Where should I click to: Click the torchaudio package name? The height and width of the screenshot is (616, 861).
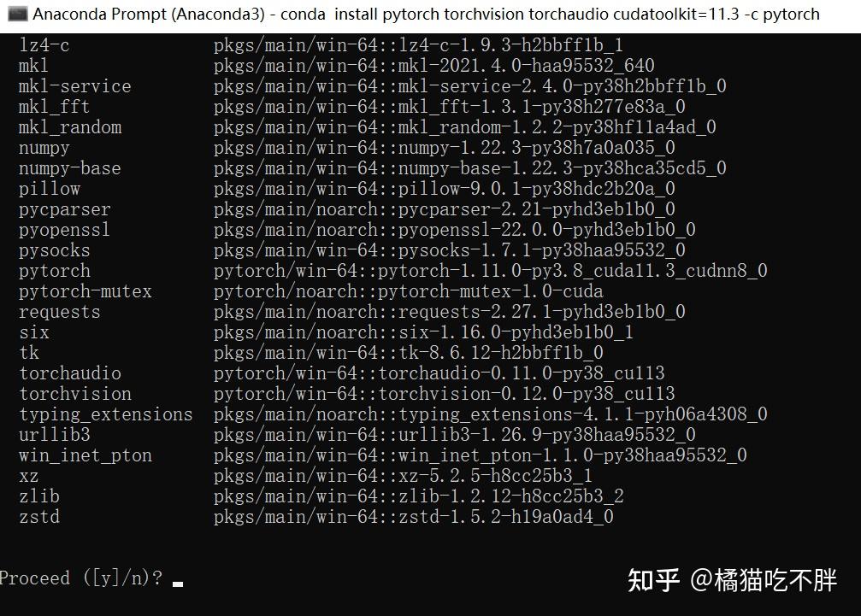pos(70,373)
